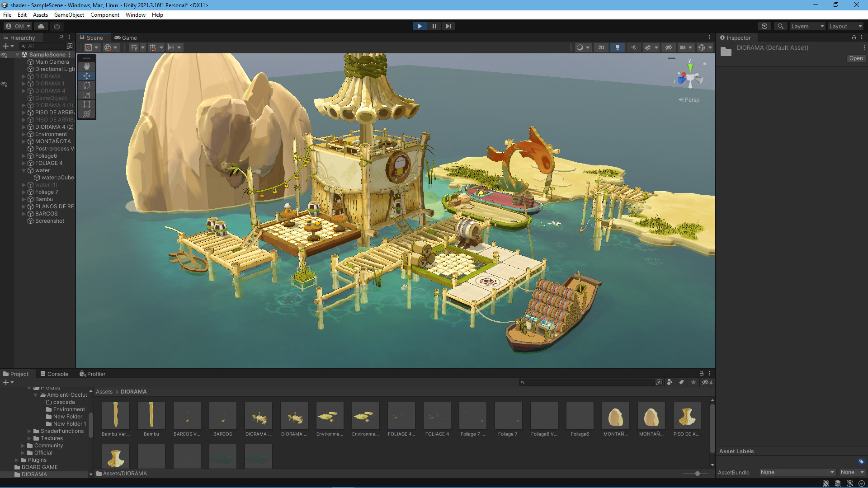Switch to the Game tab
The height and width of the screenshot is (488, 868).
126,38
